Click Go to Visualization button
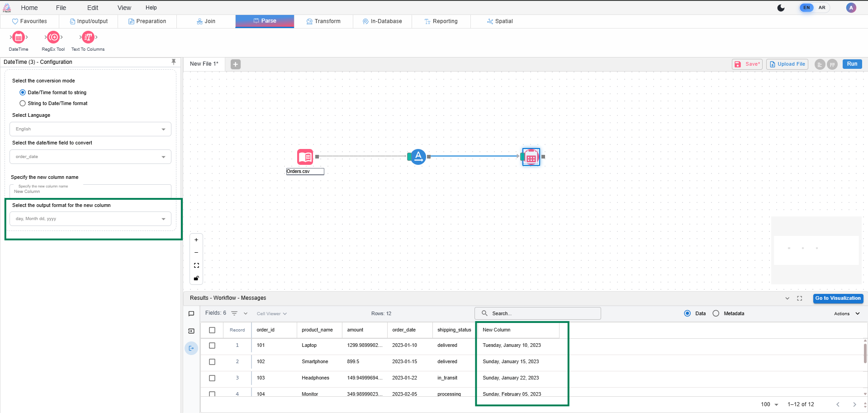 (838, 298)
